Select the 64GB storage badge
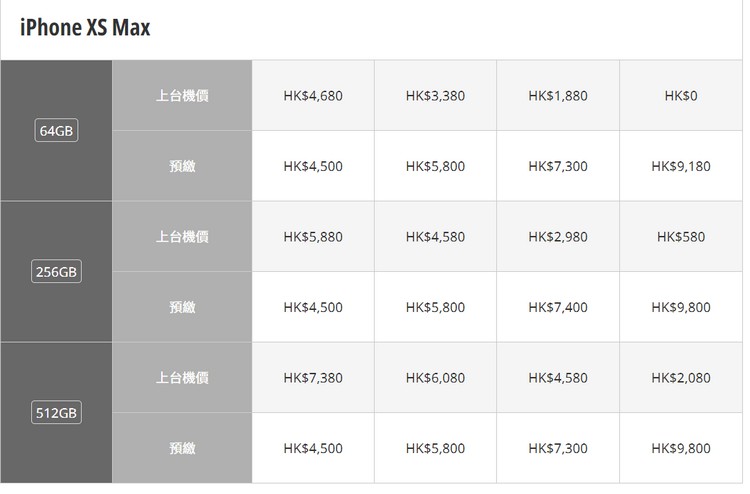Viewport: 750px width, 494px height. tap(56, 131)
